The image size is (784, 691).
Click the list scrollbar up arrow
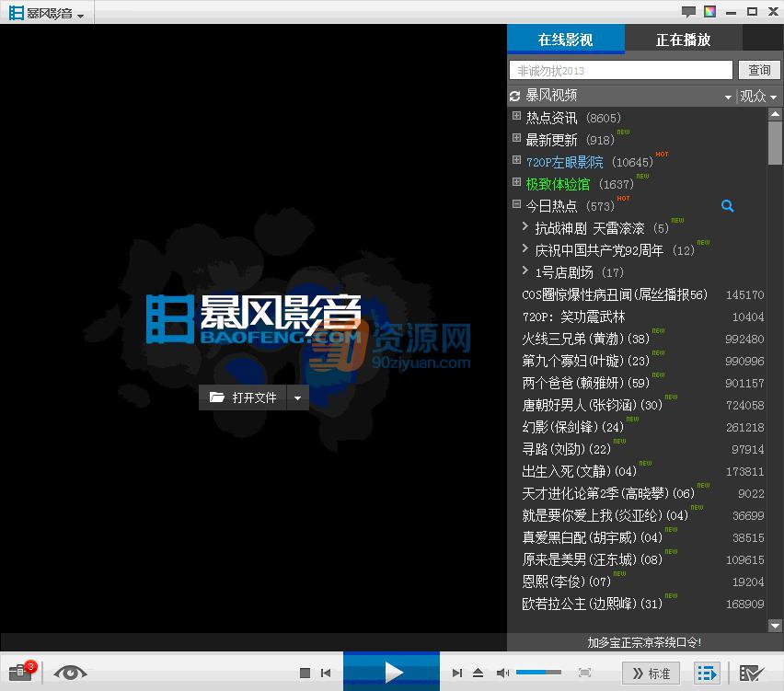(775, 114)
